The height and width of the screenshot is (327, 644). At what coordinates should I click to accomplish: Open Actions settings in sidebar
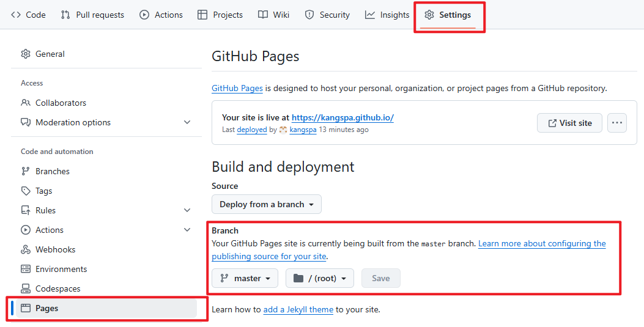(106, 230)
